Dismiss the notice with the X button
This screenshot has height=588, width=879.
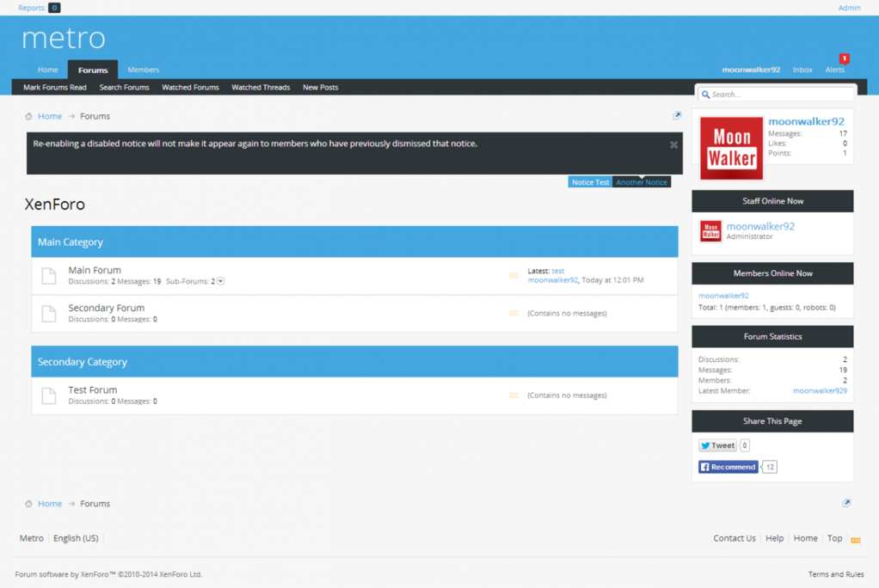pos(673,145)
